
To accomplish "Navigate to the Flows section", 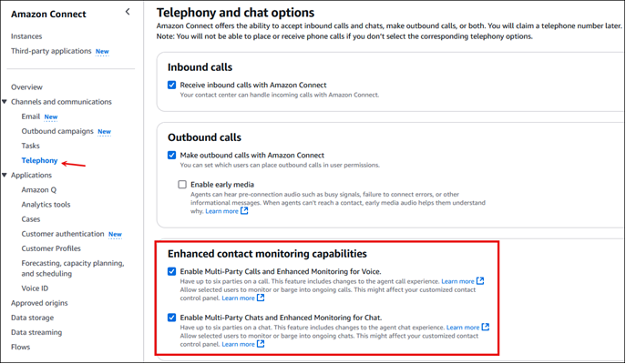I will click(20, 347).
